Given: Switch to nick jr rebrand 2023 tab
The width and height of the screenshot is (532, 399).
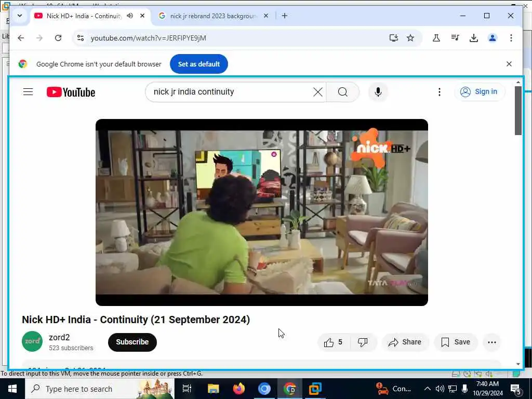Looking at the screenshot, I should [x=214, y=16].
